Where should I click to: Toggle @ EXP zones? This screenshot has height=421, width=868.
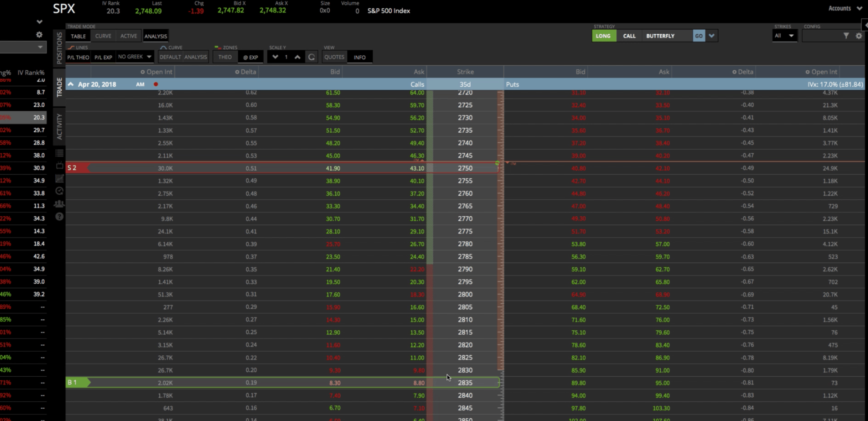pos(250,57)
